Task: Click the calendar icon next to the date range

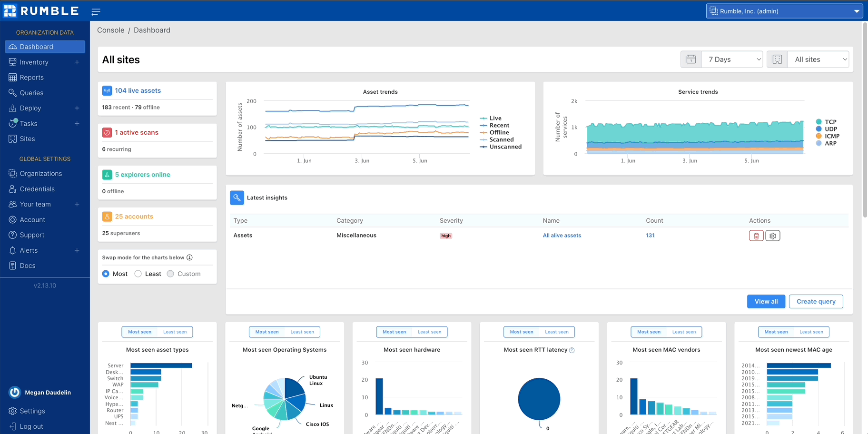Action: click(690, 59)
